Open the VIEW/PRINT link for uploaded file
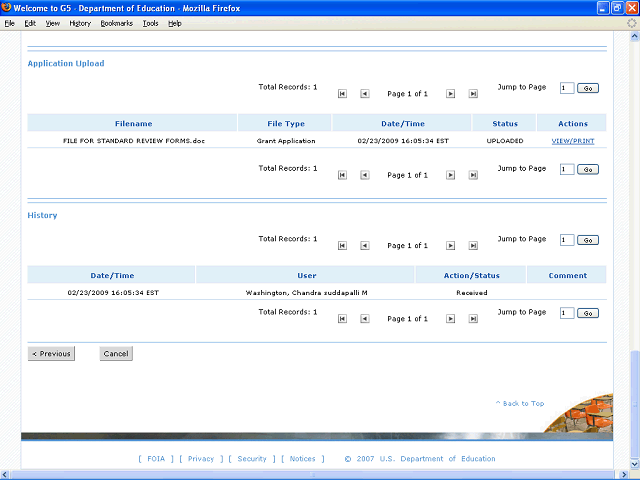 tap(573, 141)
